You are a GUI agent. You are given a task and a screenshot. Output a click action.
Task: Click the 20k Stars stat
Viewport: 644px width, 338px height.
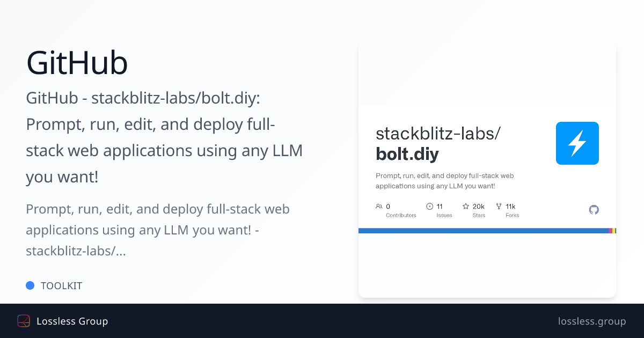click(x=474, y=210)
